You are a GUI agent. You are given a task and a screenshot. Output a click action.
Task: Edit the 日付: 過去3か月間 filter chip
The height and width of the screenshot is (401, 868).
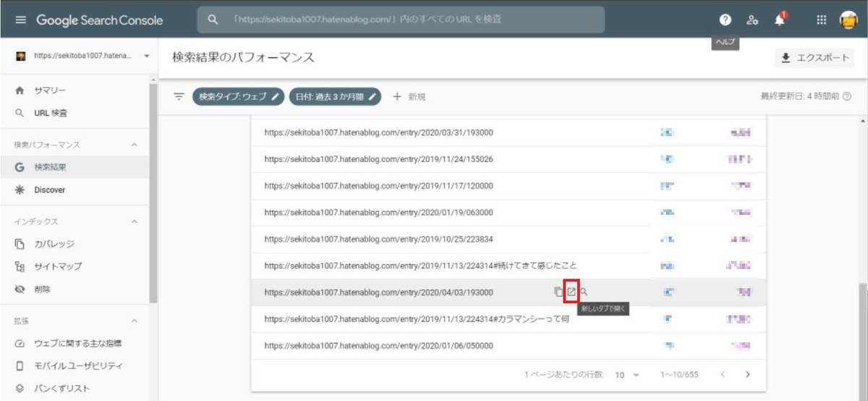pyautogui.click(x=335, y=96)
